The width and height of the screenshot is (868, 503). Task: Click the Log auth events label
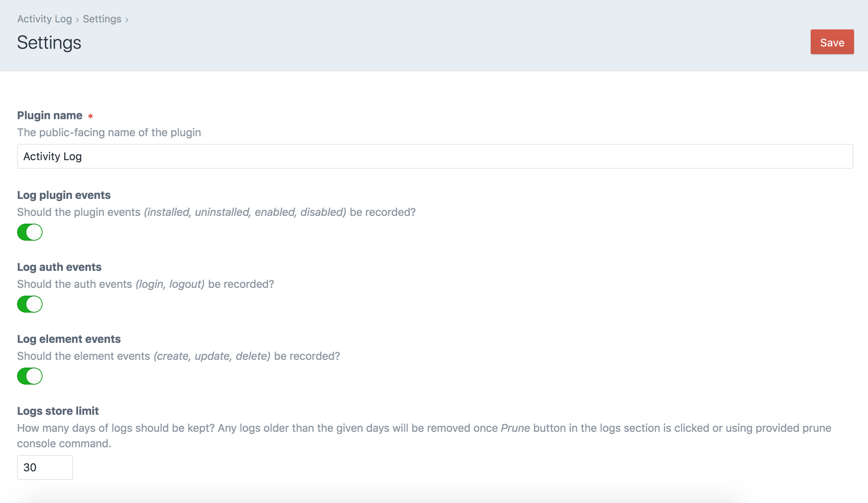pyautogui.click(x=59, y=267)
